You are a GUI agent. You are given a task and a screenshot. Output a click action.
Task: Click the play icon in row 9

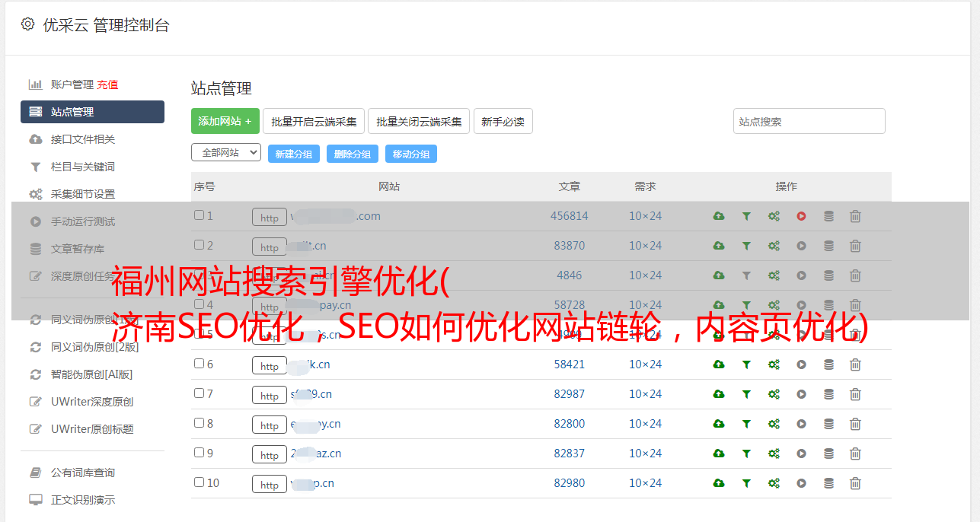(x=801, y=454)
